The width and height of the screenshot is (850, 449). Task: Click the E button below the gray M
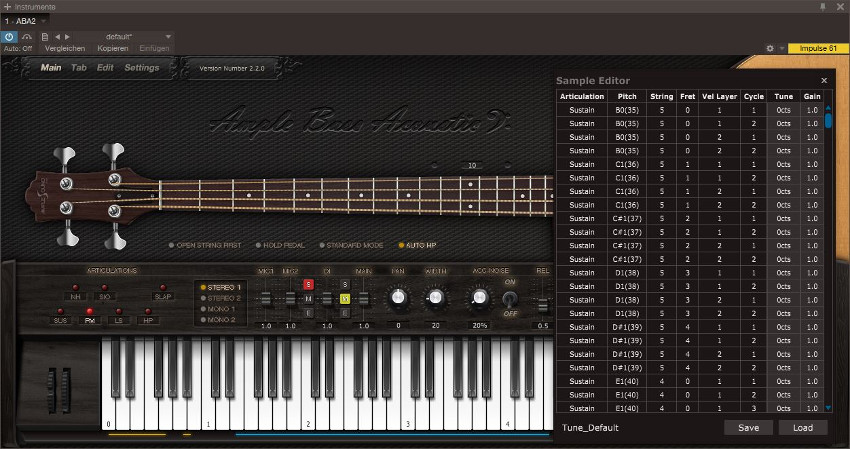pos(308,313)
